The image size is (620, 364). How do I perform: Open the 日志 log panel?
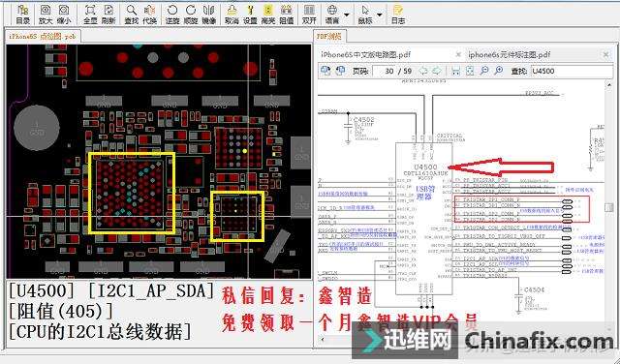[398, 15]
